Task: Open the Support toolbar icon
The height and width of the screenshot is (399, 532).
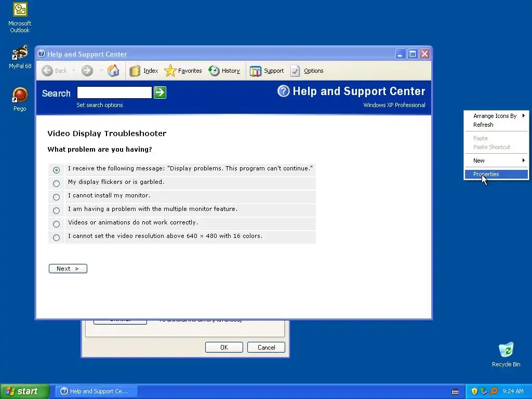Action: (x=256, y=71)
